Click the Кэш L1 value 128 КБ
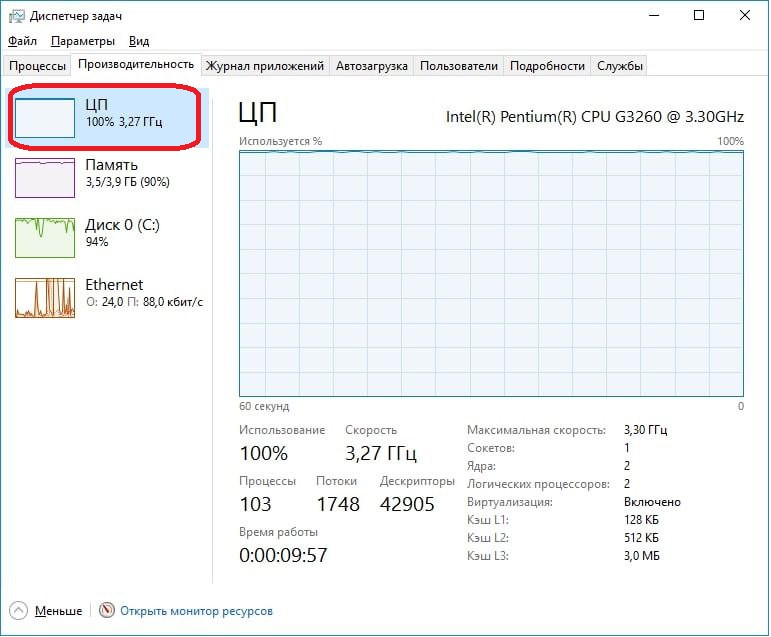 [x=641, y=520]
